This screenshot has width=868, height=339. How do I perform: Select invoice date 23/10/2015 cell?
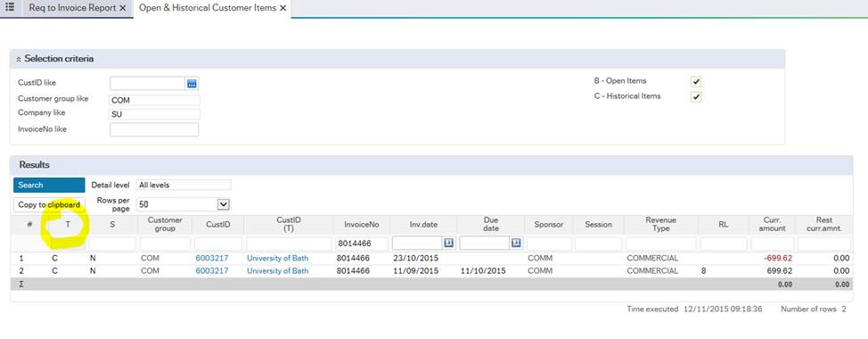415,258
